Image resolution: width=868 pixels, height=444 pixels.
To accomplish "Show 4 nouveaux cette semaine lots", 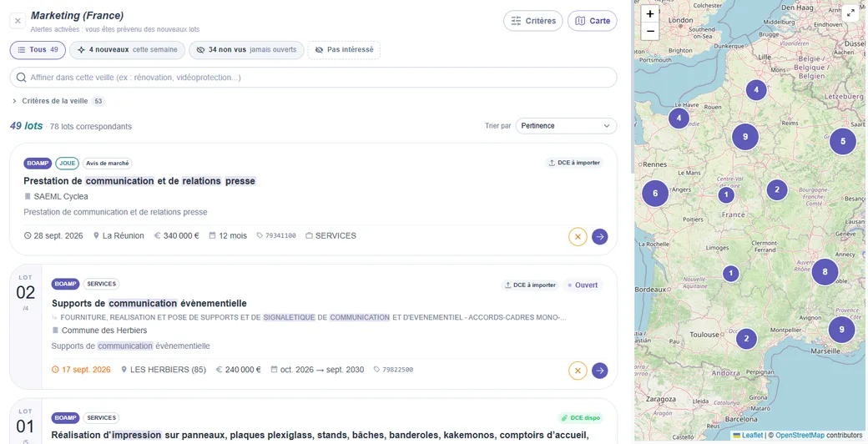I will 128,50.
